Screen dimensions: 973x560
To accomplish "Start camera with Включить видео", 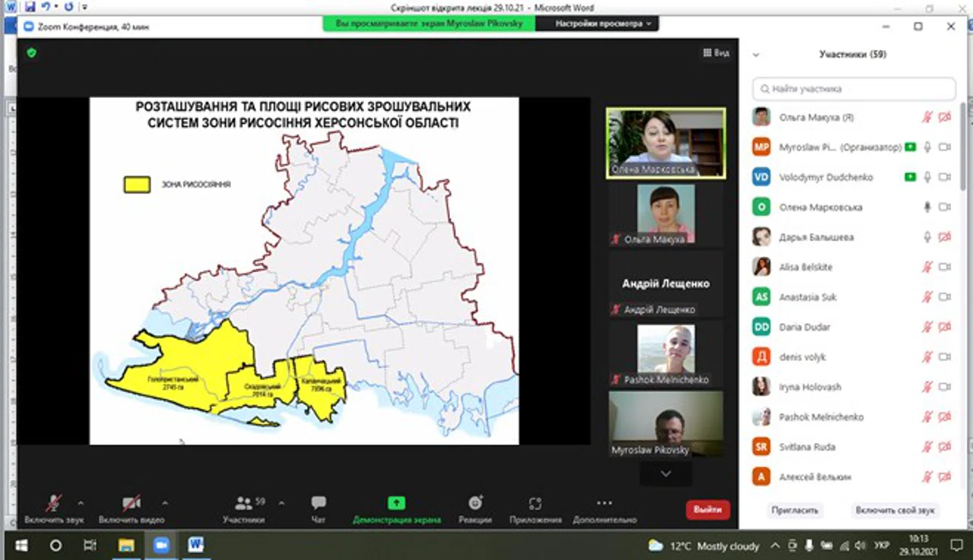I will (132, 509).
